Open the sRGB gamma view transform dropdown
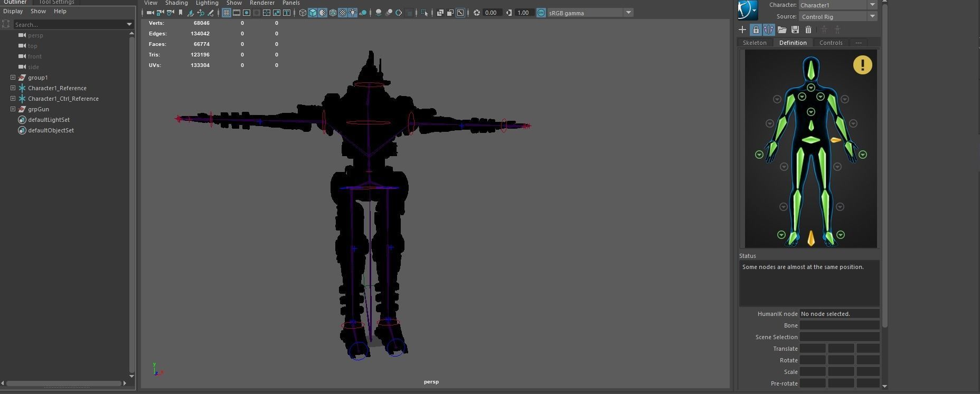 [x=628, y=13]
